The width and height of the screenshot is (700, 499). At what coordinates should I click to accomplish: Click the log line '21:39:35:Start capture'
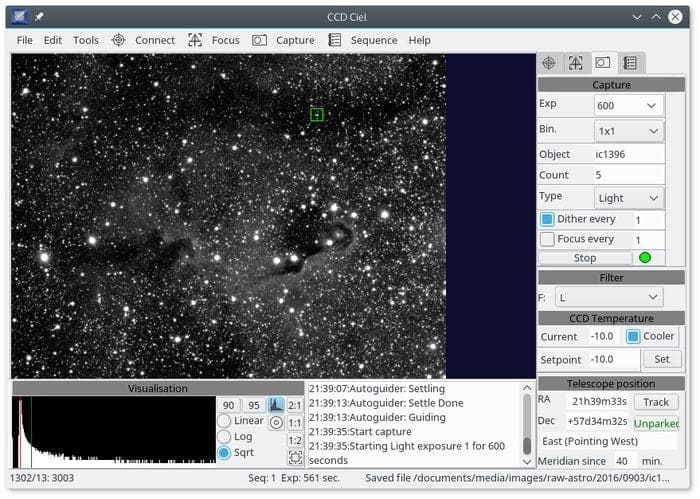pos(360,432)
